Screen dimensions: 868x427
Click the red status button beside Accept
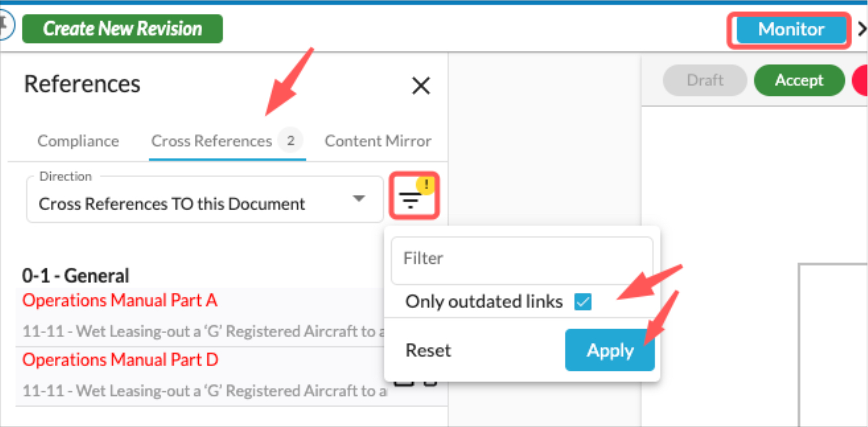pyautogui.click(x=860, y=80)
